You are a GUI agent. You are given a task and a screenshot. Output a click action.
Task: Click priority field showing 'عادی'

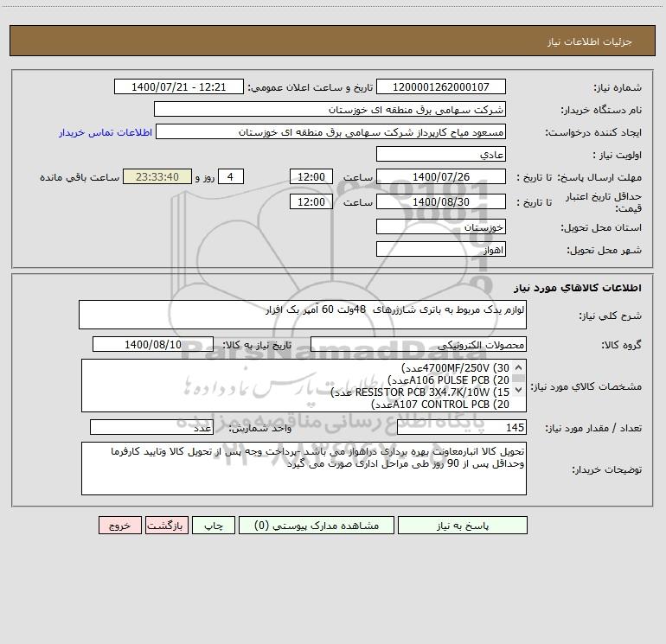pyautogui.click(x=441, y=154)
